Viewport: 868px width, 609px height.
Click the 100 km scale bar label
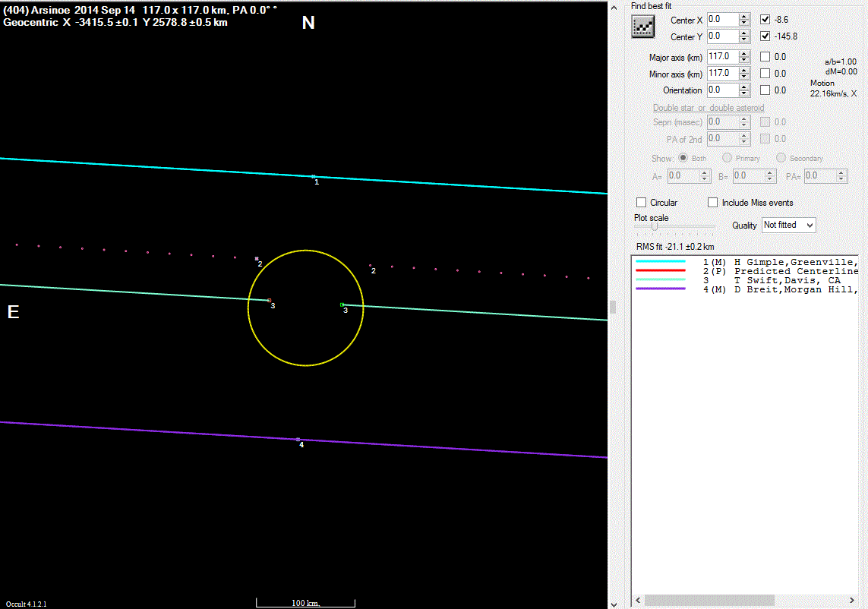click(305, 603)
